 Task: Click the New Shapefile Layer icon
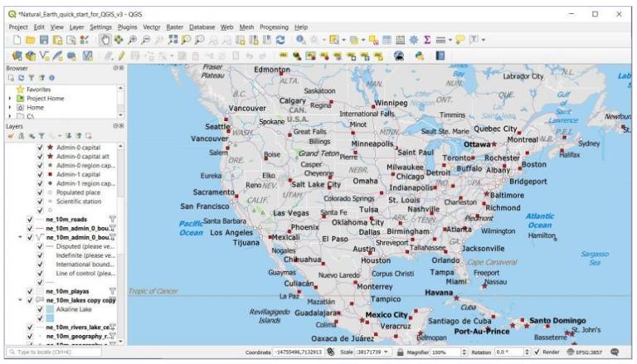[44, 56]
